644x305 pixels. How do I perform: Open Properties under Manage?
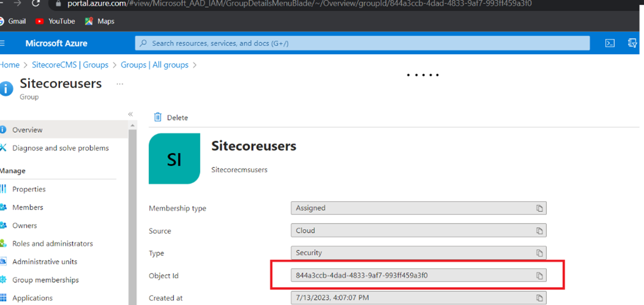pos(29,189)
